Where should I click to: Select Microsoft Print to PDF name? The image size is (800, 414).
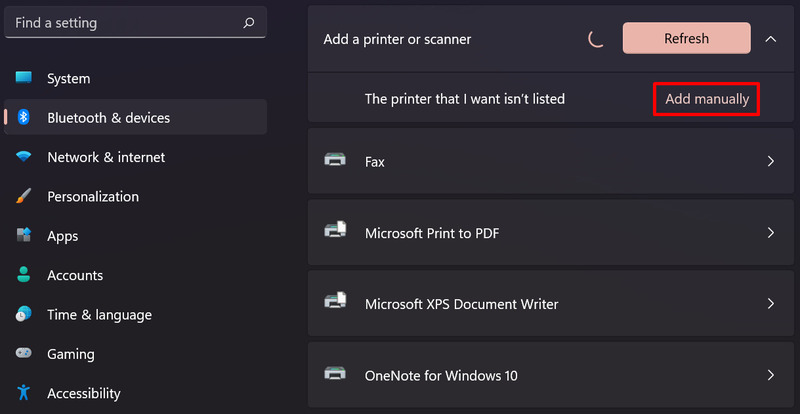[x=432, y=233]
